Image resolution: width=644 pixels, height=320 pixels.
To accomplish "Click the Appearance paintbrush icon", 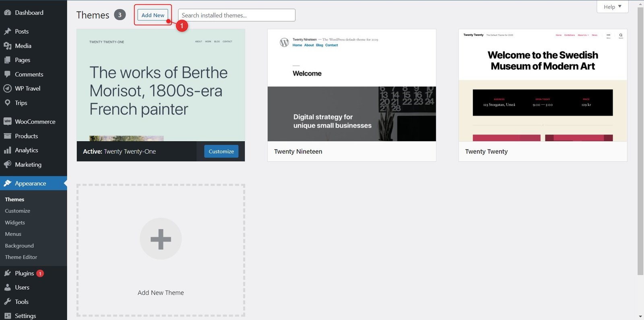I will click(x=7, y=184).
